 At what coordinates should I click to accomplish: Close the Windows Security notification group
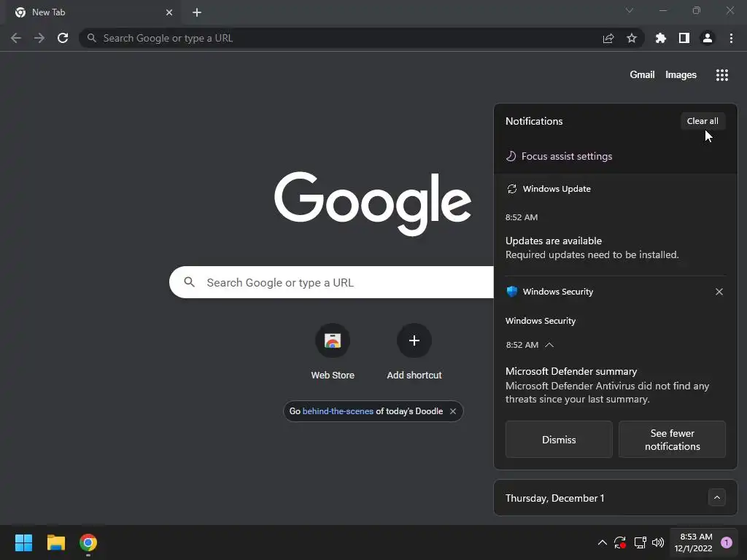(719, 292)
